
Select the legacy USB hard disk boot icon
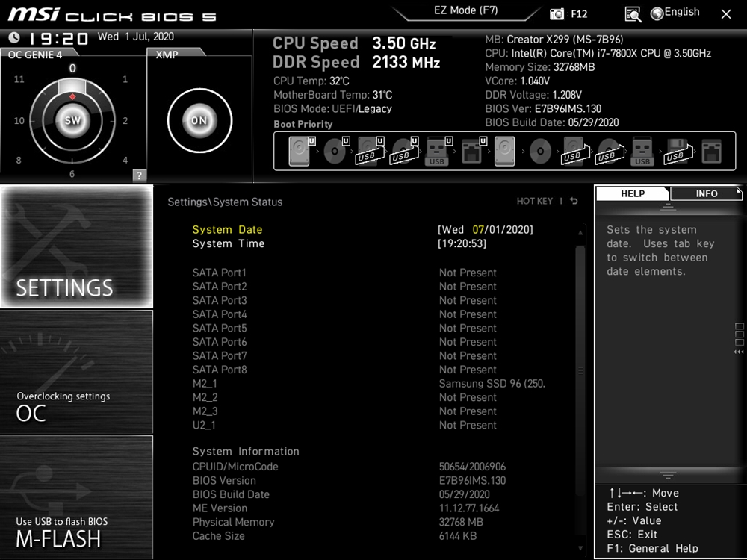pyautogui.click(x=576, y=151)
